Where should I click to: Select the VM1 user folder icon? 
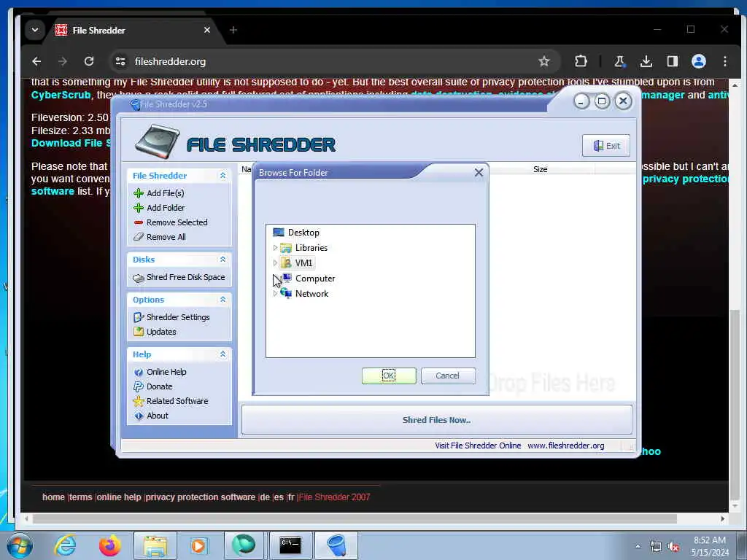(286, 262)
